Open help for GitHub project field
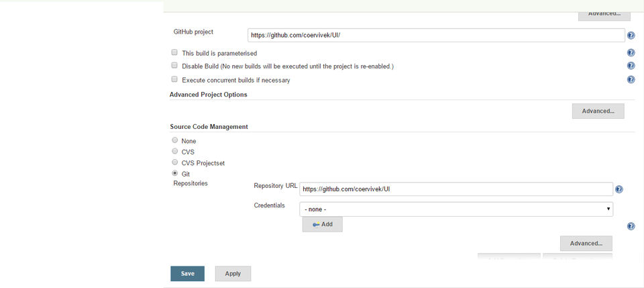This screenshot has height=288, width=644. point(631,36)
